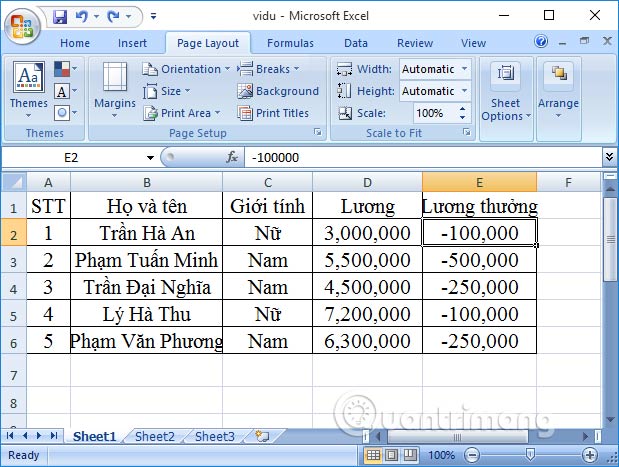Open page Size dropdown

(166, 91)
